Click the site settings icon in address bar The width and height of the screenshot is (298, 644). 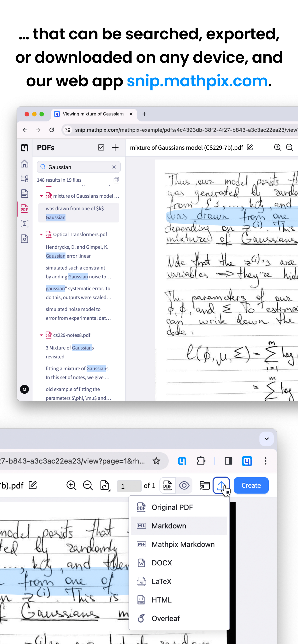click(x=68, y=130)
